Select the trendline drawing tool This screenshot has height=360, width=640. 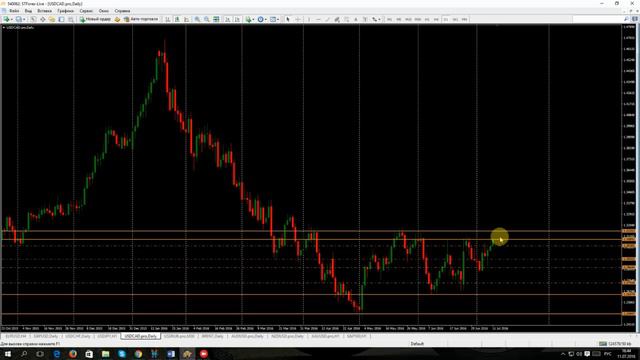tap(327, 19)
